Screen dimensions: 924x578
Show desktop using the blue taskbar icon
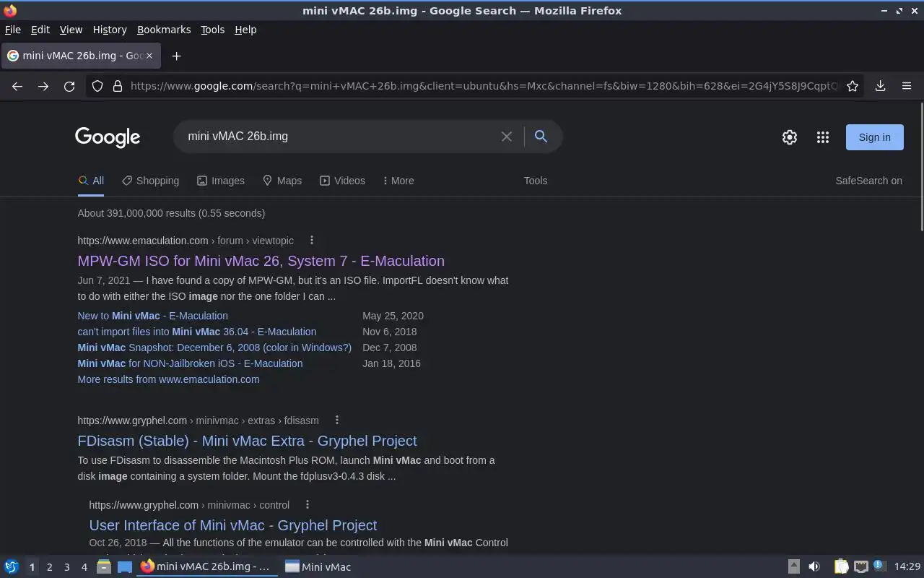(x=125, y=567)
